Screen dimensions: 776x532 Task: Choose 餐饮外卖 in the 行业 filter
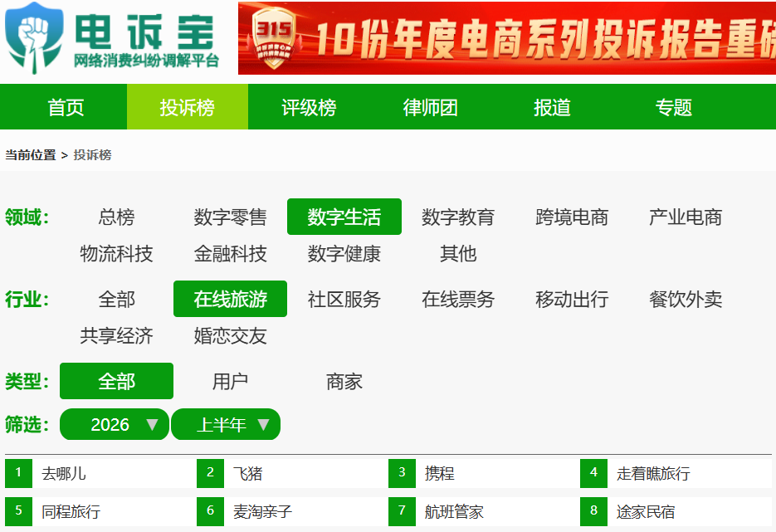(686, 299)
